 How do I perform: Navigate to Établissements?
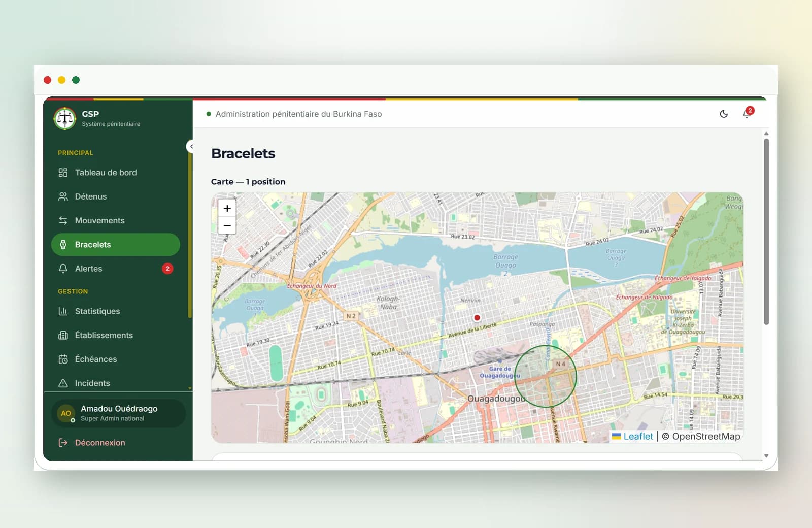pos(116,335)
